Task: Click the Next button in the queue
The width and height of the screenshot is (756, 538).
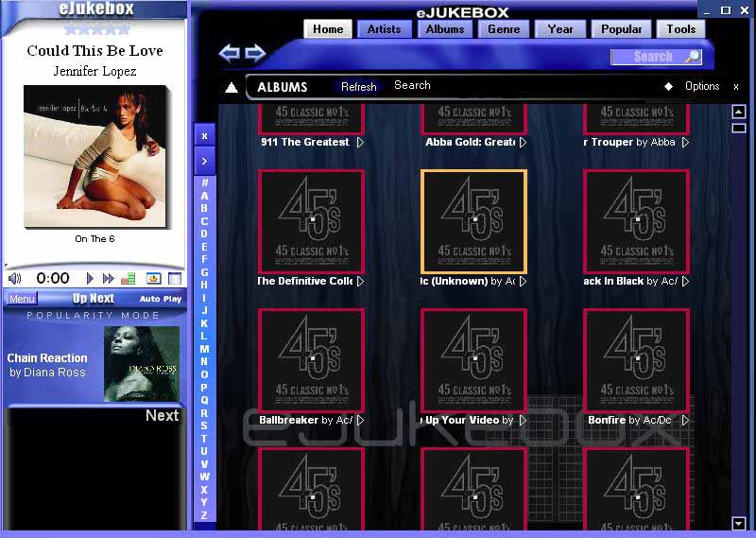Action: coord(162,415)
